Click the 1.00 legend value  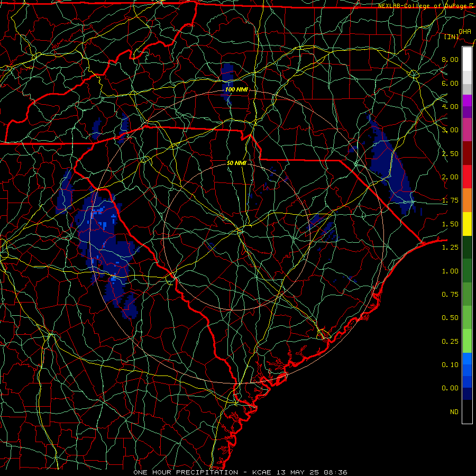tap(450, 271)
